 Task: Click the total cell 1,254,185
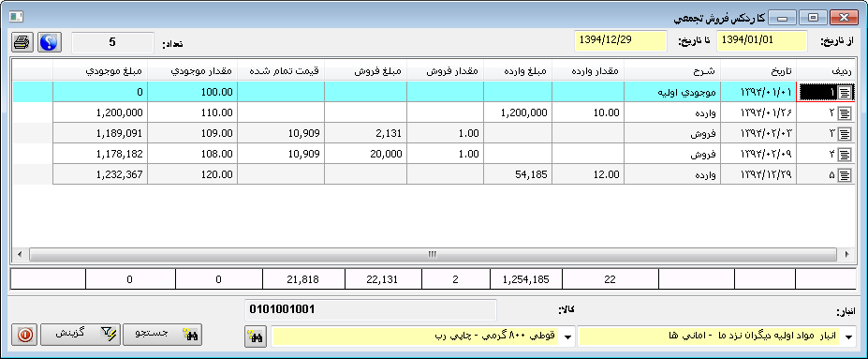pos(526,279)
